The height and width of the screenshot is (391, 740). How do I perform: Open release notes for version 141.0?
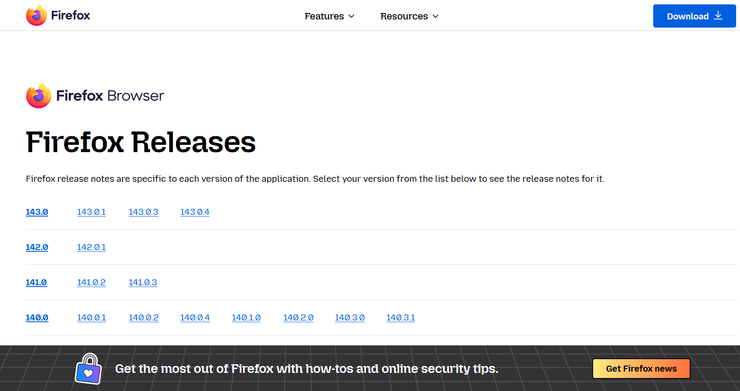36,282
